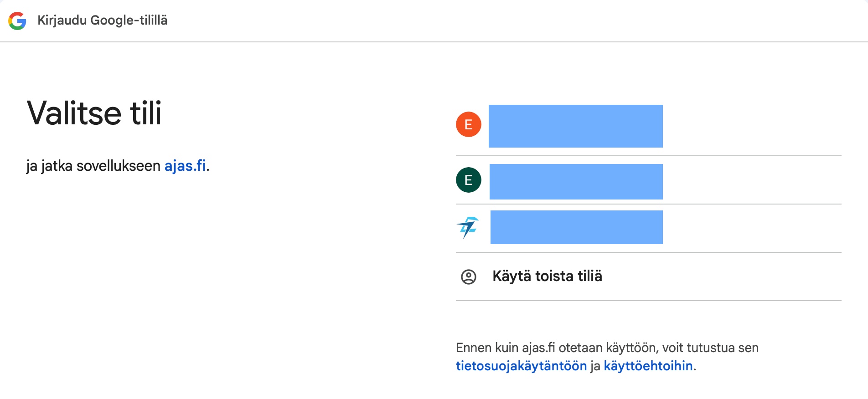Click the "Kirjaudu Google-tilillä" header text

click(x=102, y=20)
